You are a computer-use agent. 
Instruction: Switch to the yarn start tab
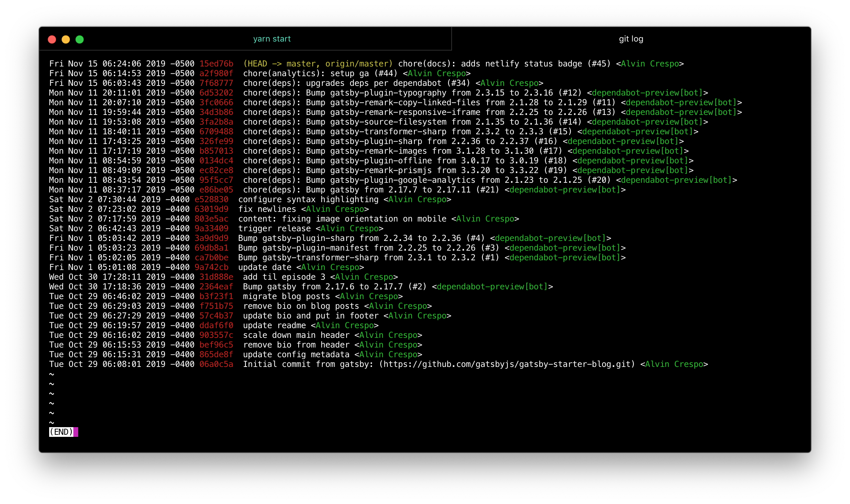[x=272, y=39]
